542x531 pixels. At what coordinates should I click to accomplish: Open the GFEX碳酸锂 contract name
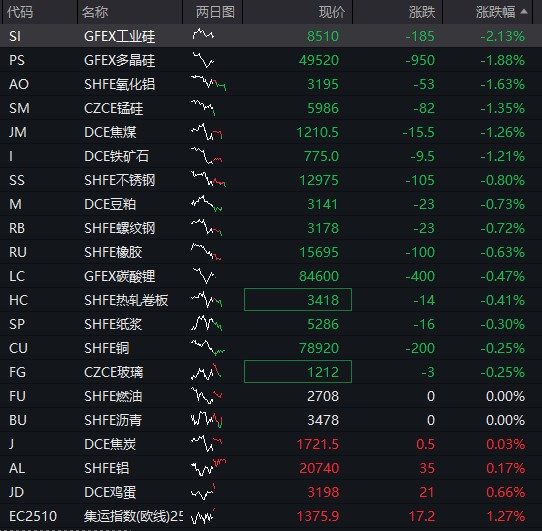coord(120,276)
